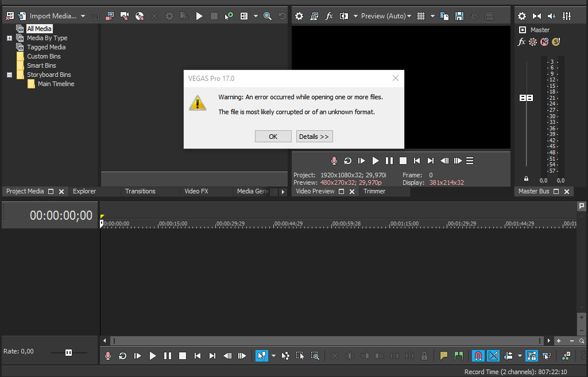
Task: Expand Media By Type tree node
Action: click(x=9, y=38)
